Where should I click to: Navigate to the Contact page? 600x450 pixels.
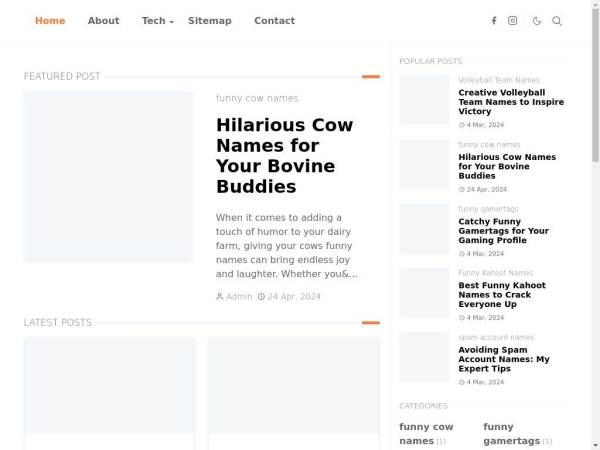274,21
